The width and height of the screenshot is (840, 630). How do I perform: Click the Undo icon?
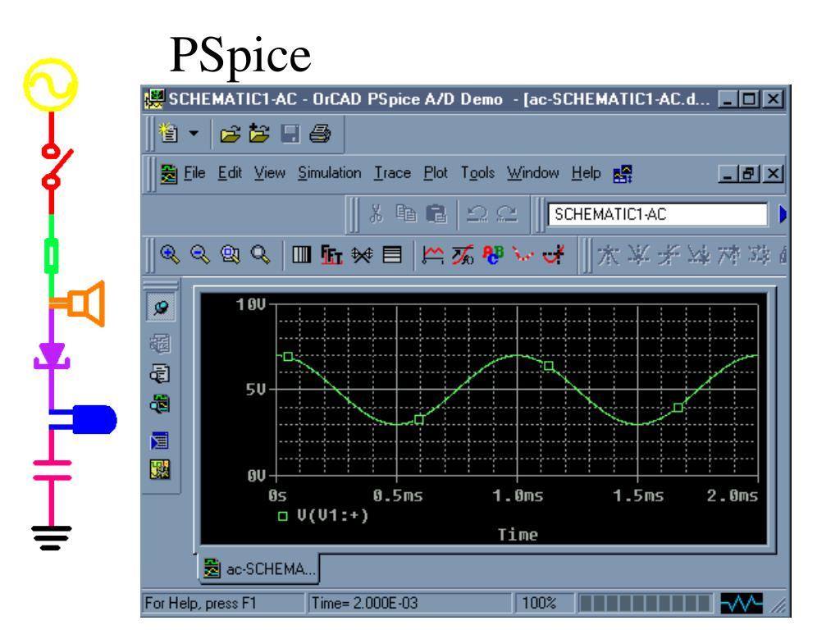[x=477, y=214]
